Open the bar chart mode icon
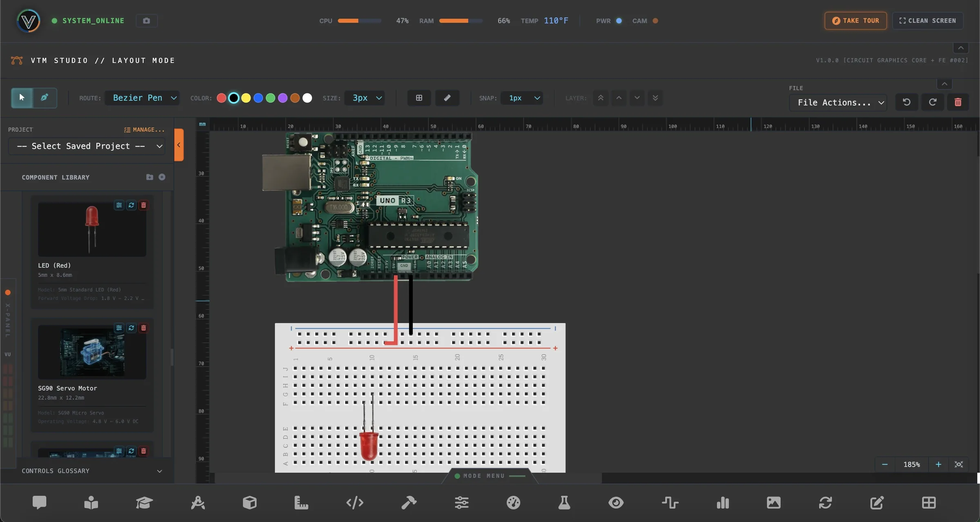980x522 pixels. pyautogui.click(x=723, y=502)
